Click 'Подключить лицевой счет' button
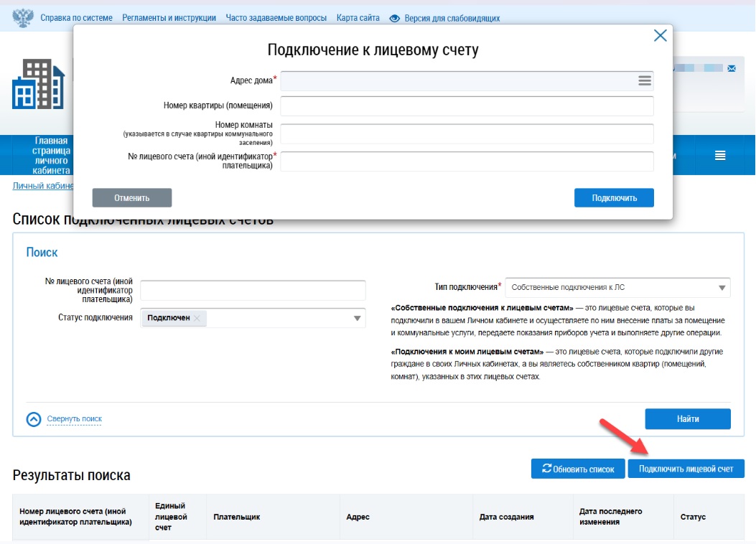 tap(686, 469)
